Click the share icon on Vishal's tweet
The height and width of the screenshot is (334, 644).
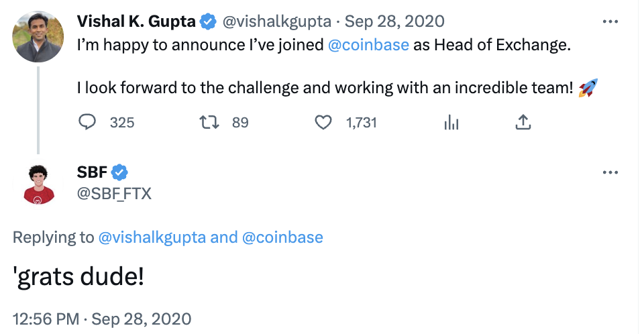pos(523,122)
